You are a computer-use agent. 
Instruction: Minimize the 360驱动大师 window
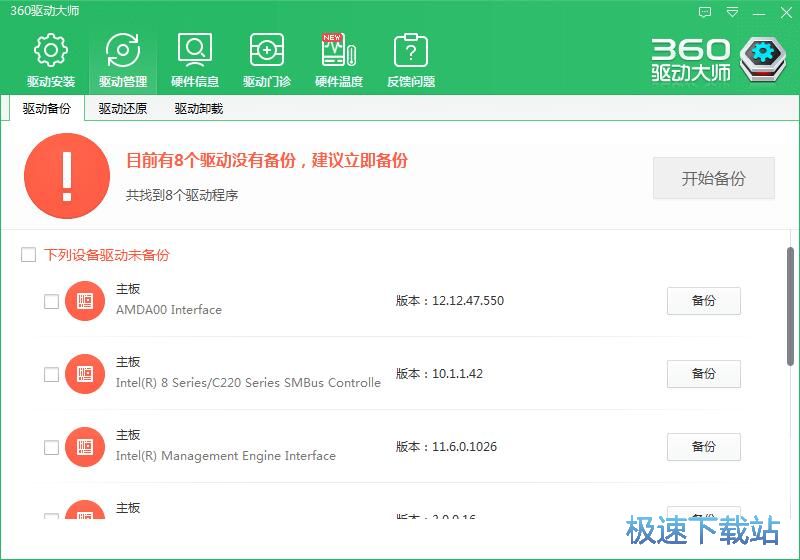pos(759,13)
